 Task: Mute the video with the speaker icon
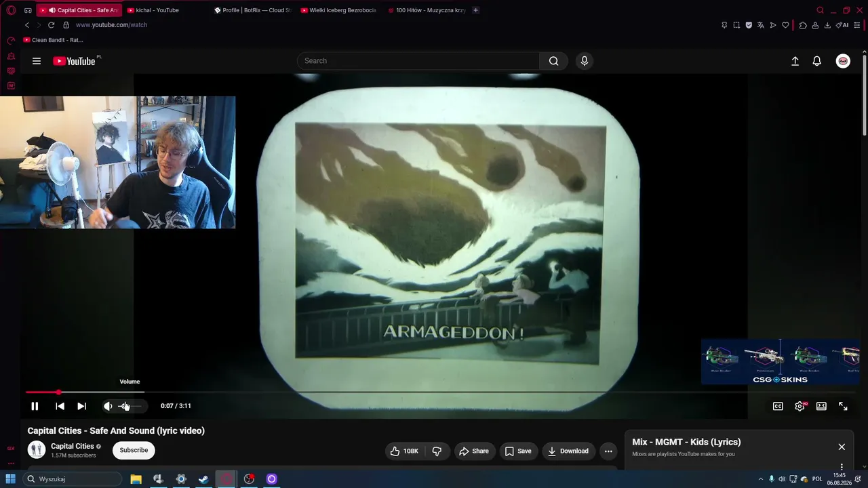108,406
